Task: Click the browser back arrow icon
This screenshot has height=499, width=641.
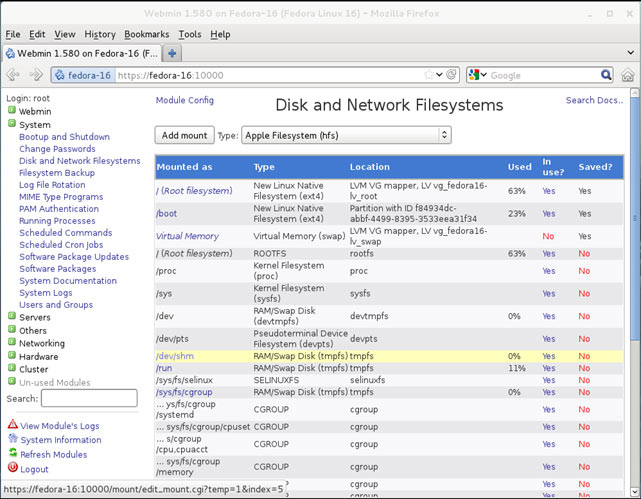Action: [13, 75]
